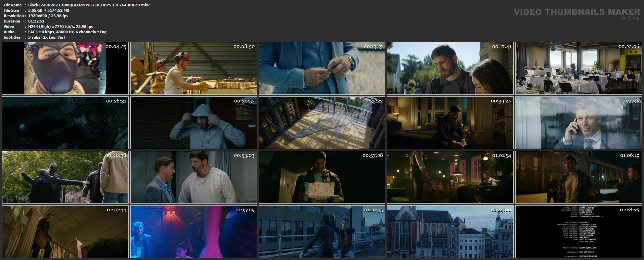Click the subtitles info 3 subs line
Screen dimensions: 644x260
[x=46, y=37]
